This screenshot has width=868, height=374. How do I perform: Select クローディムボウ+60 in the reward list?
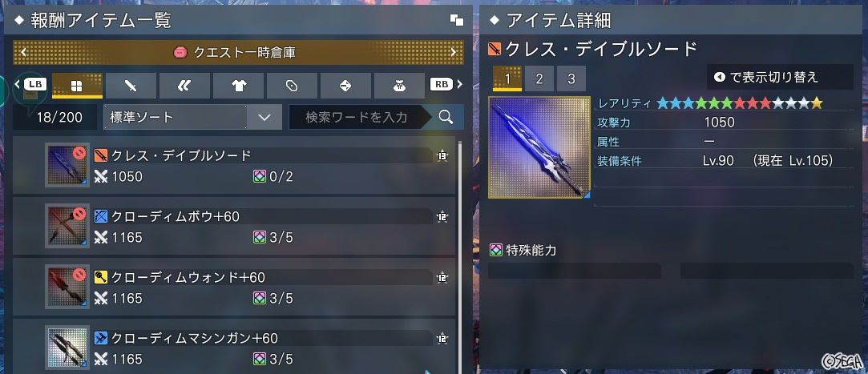[233, 227]
